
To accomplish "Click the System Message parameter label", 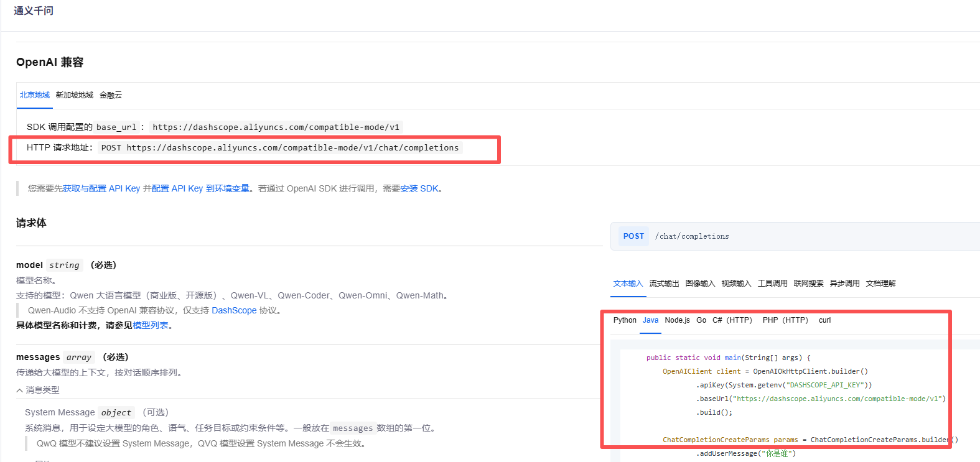I will click(60, 412).
